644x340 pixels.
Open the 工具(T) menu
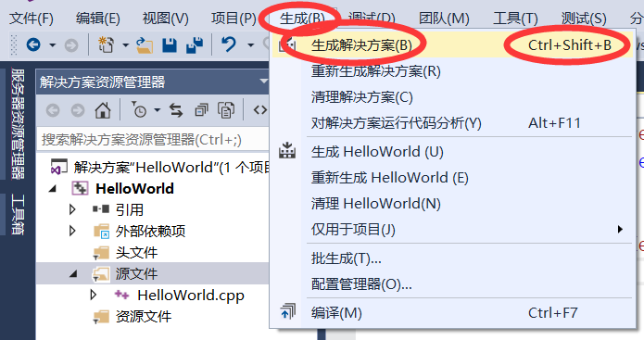[x=515, y=19]
